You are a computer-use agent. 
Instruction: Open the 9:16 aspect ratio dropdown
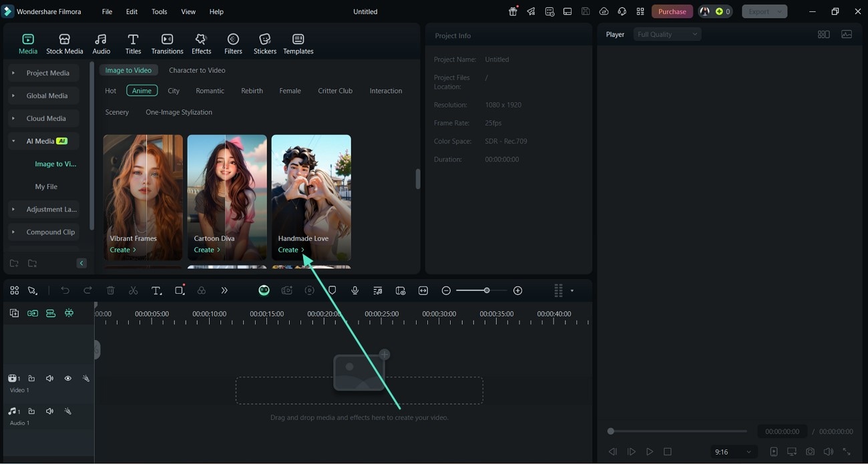733,452
